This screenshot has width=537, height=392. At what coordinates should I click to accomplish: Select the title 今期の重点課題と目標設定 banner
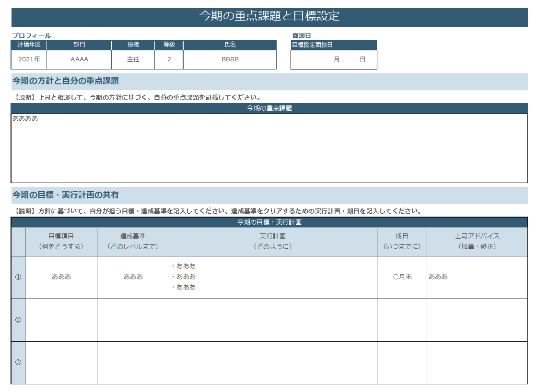[269, 16]
